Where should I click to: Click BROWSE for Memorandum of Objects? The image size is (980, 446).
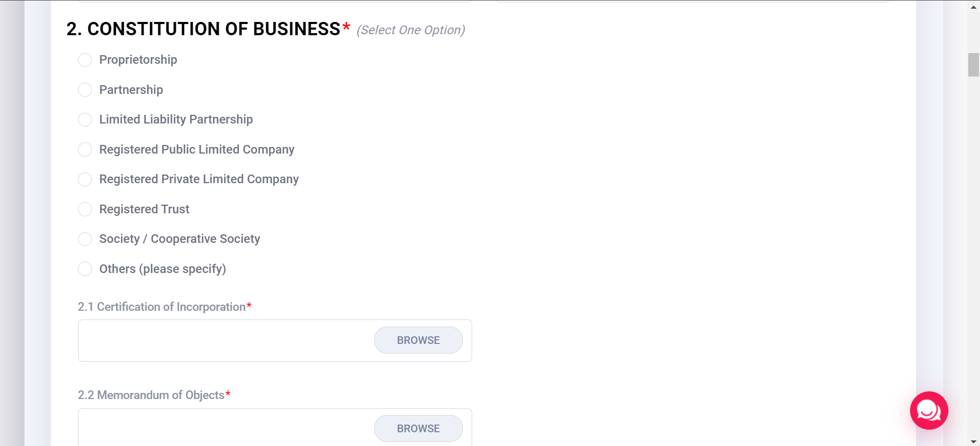(x=418, y=428)
